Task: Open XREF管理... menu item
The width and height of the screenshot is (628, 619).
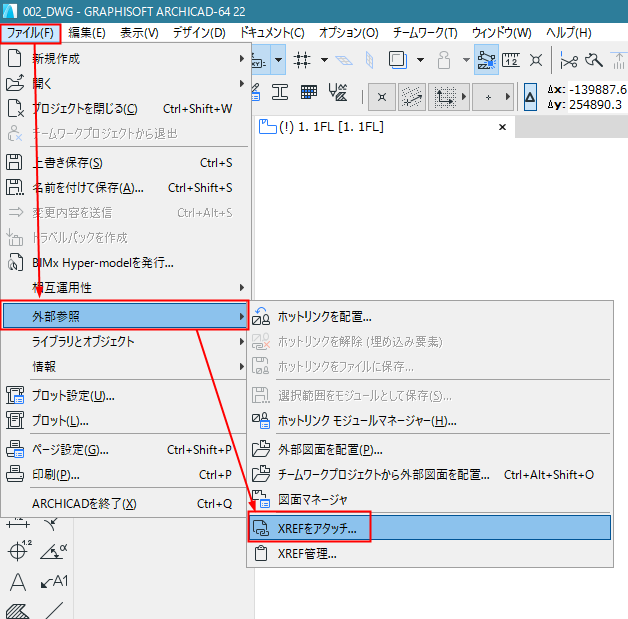Action: 430,554
